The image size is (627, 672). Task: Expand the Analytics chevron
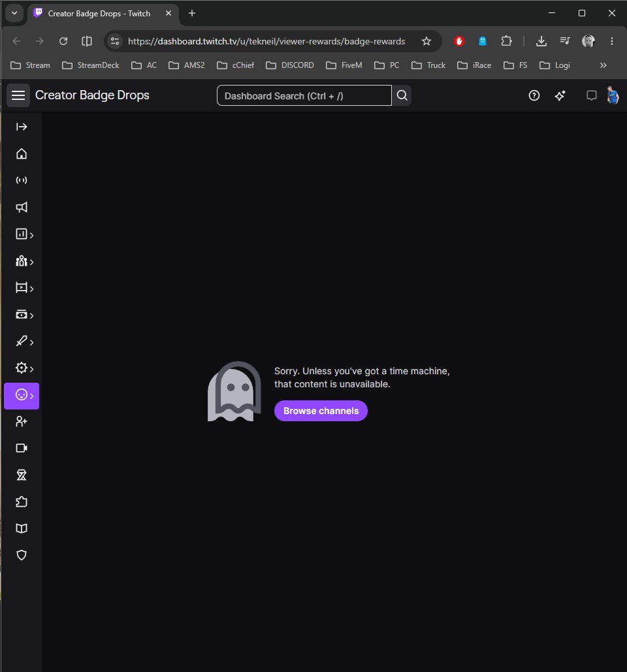pos(32,235)
